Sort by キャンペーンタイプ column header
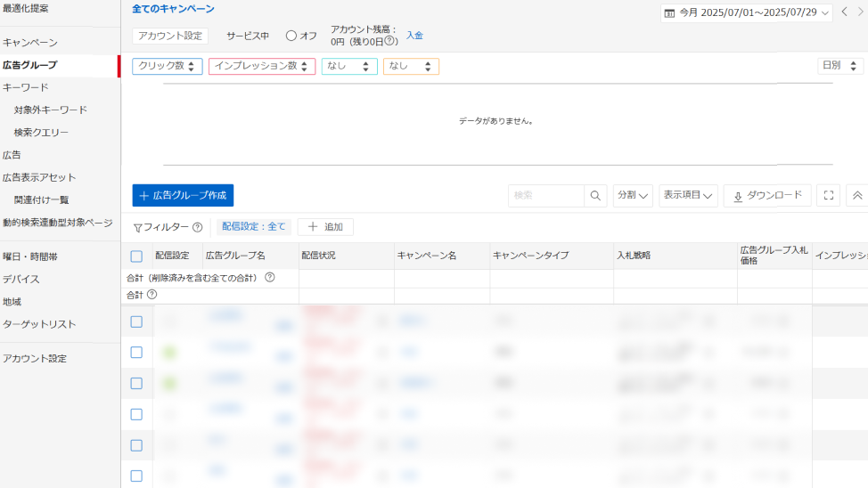Screen dimensions: 868x488 (x=531, y=256)
